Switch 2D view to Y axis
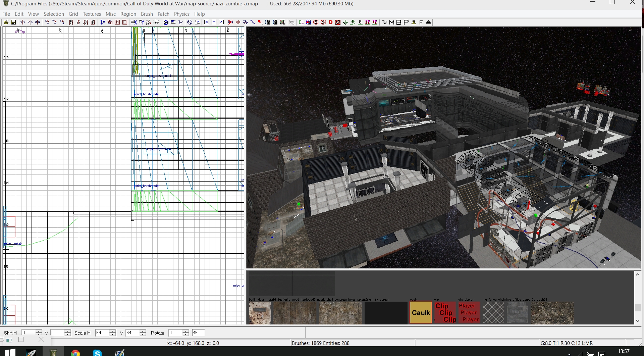This screenshot has width=644, height=356. [214, 22]
